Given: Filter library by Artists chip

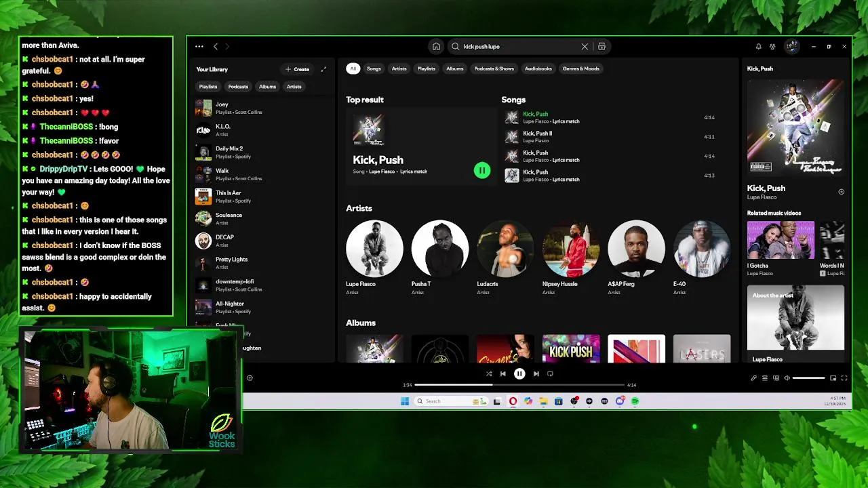Looking at the screenshot, I should pos(294,87).
